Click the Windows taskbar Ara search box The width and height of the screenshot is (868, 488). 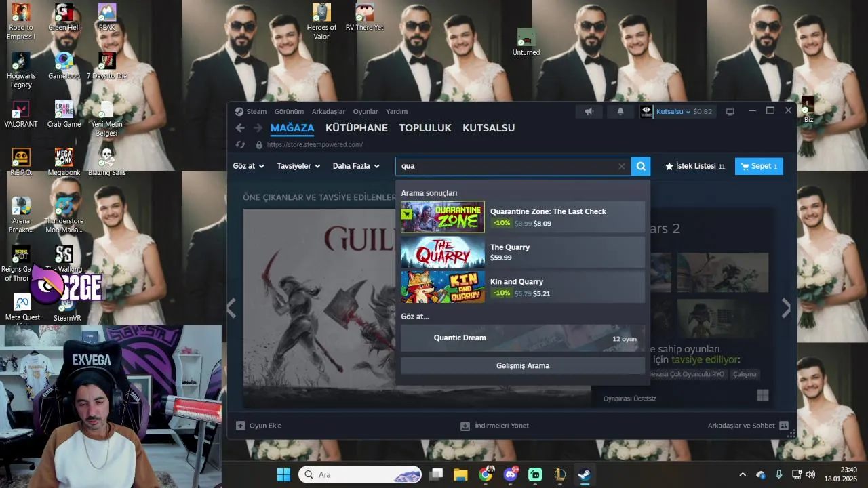(361, 474)
